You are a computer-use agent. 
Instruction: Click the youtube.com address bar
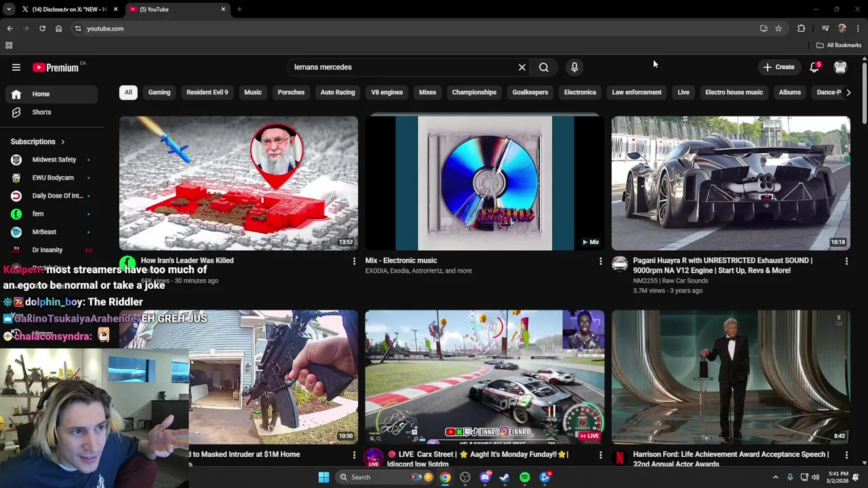tap(414, 28)
